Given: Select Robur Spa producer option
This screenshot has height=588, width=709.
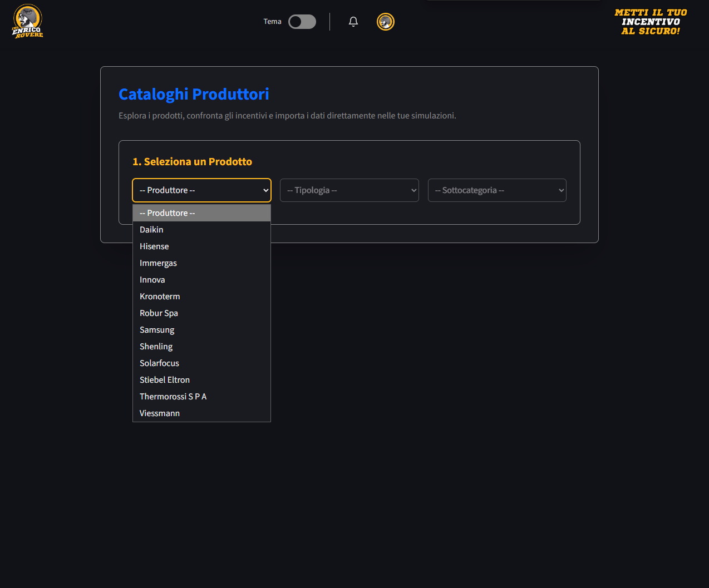Looking at the screenshot, I should pyautogui.click(x=159, y=313).
